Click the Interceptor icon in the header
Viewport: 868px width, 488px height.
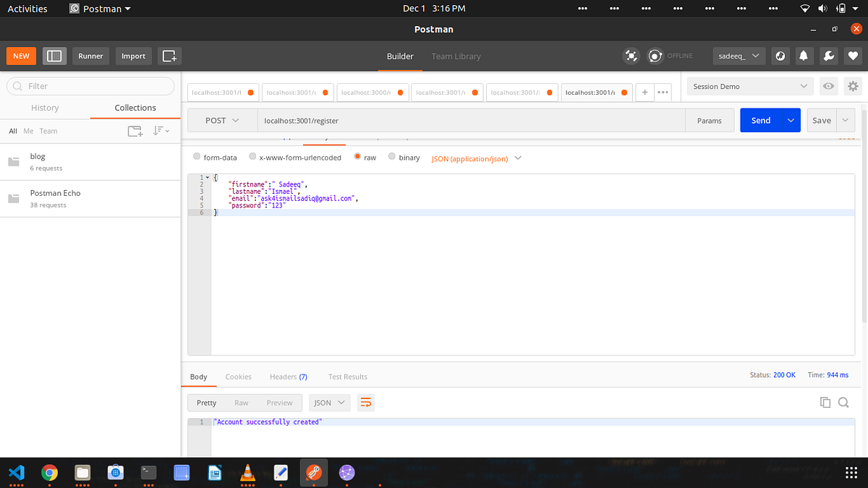[631, 56]
